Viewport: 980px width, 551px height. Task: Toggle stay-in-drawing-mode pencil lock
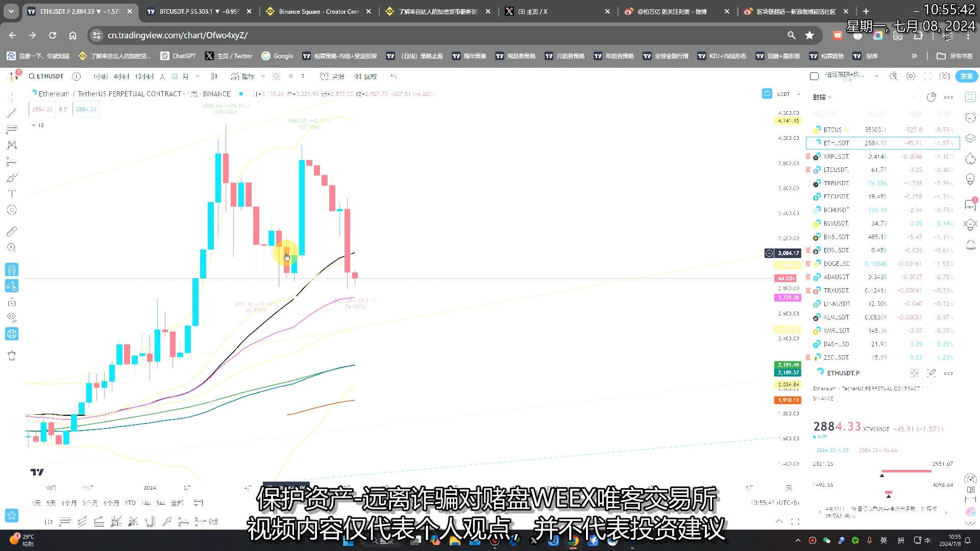click(x=11, y=286)
